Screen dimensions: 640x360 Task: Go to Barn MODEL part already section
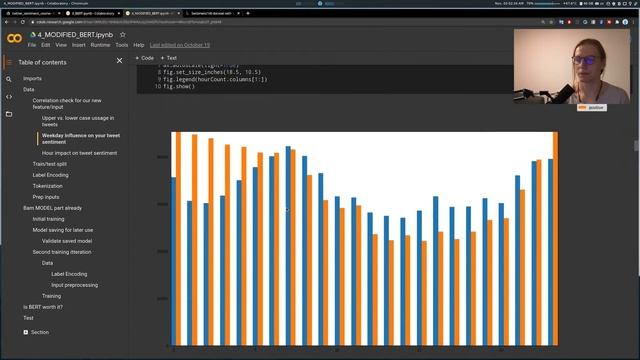pyautogui.click(x=52, y=208)
